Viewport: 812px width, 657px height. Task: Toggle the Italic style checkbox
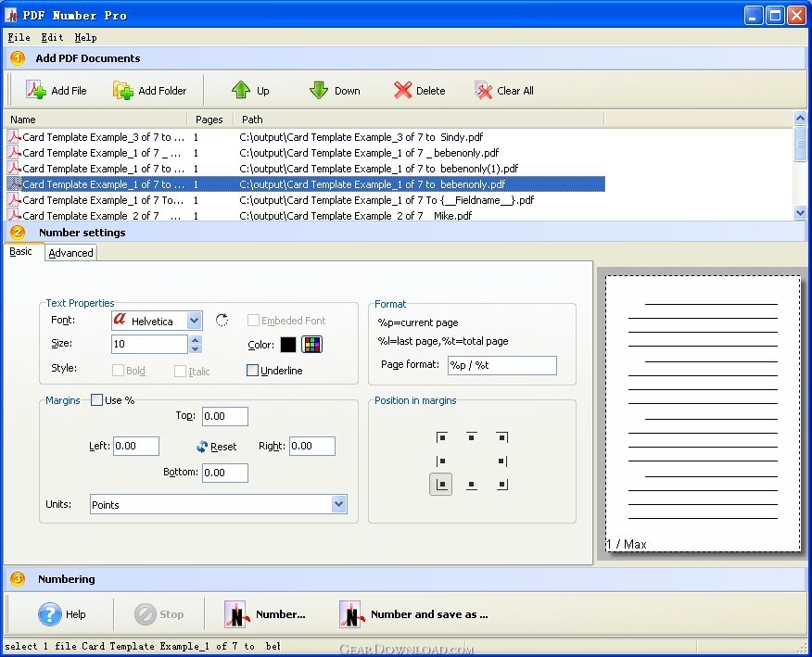(x=180, y=372)
